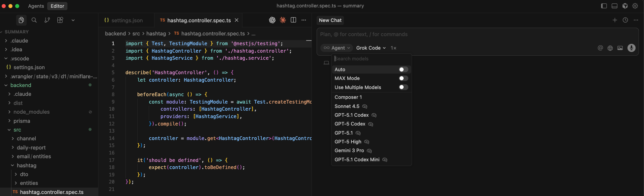Click the microphone voice input icon
644x196 pixels.
coord(631,48)
